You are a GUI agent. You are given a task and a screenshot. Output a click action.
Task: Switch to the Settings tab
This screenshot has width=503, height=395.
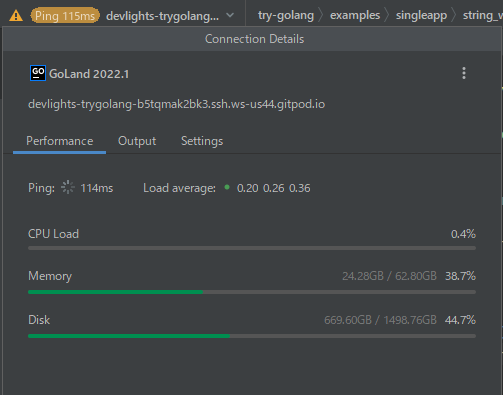[x=202, y=141]
